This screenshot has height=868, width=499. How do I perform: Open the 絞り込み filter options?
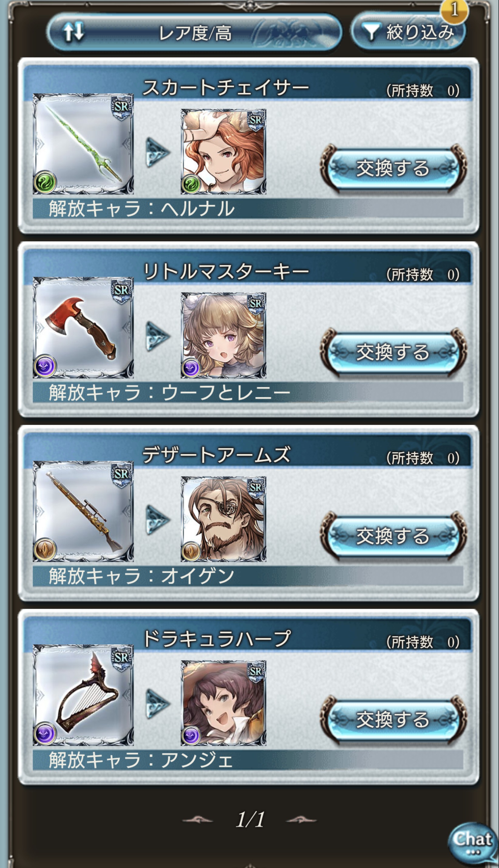[x=409, y=32]
